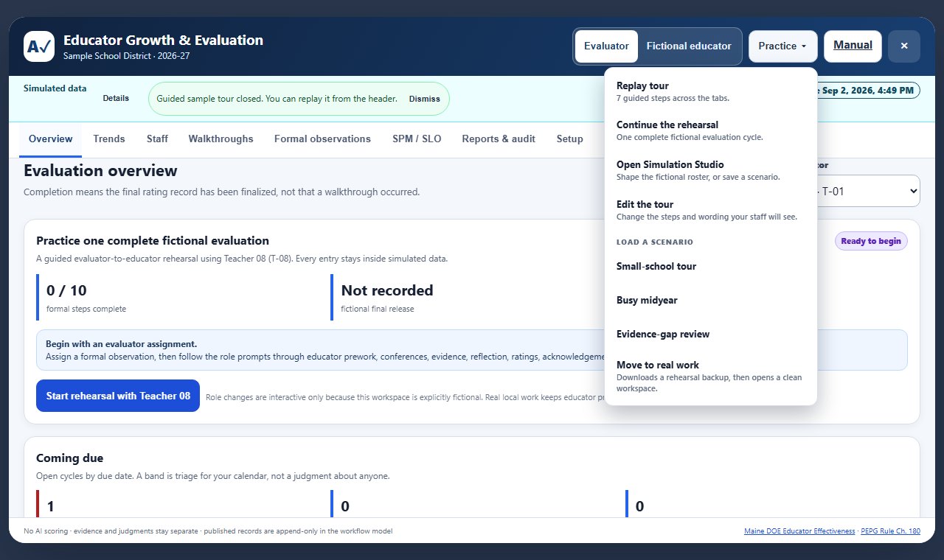Select Edit the tour option
This screenshot has height=560, width=944.
[x=710, y=210]
